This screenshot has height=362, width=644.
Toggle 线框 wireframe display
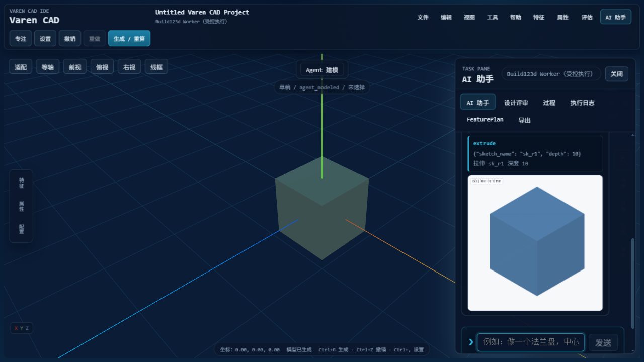coord(156,67)
